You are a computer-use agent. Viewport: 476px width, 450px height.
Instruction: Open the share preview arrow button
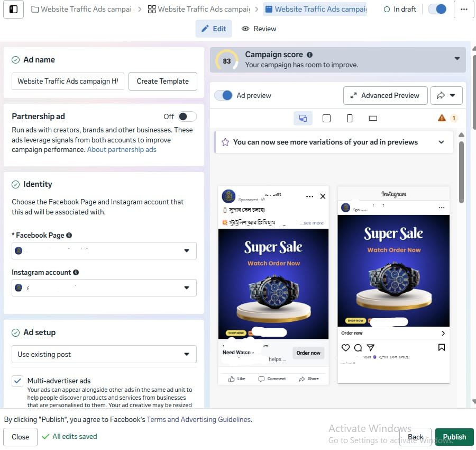(x=446, y=95)
